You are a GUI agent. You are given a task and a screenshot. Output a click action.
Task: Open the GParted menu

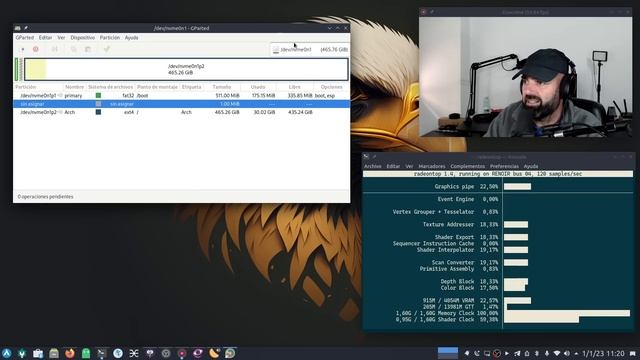(x=24, y=38)
